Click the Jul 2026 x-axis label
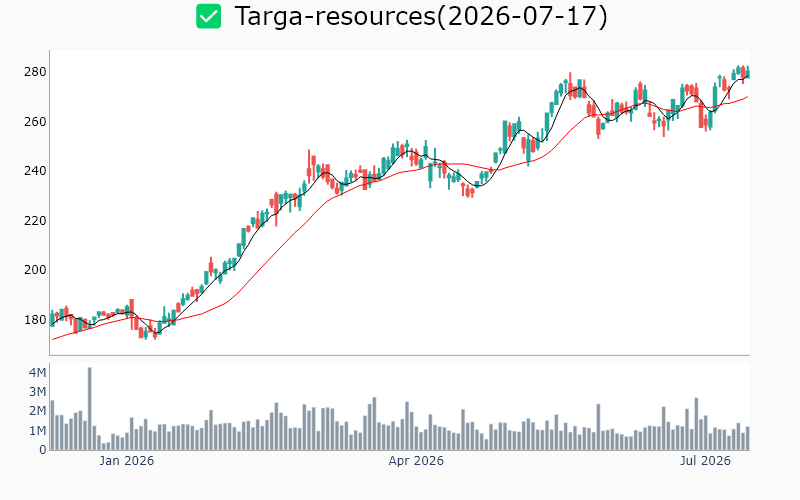Viewport: 800px width, 500px height. [705, 461]
